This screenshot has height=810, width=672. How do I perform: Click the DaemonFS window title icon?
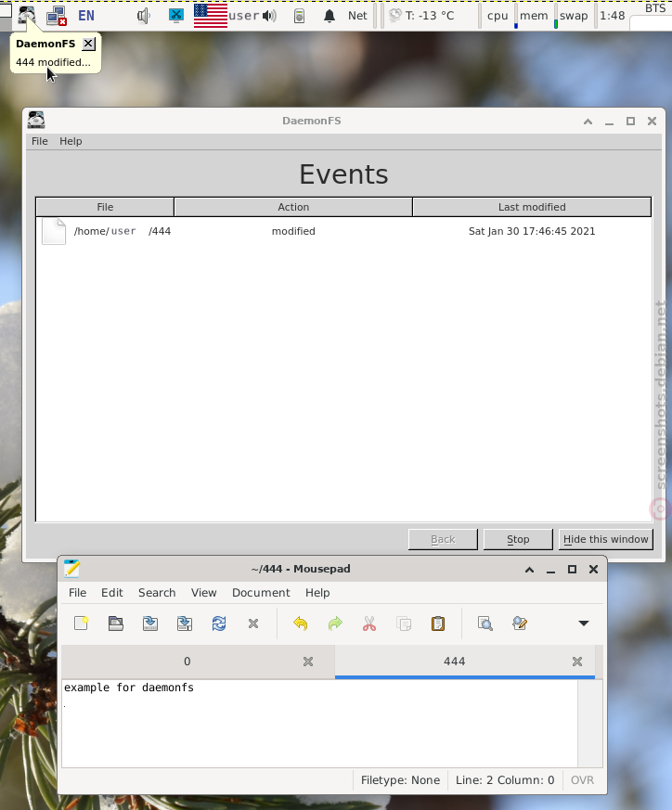36,120
